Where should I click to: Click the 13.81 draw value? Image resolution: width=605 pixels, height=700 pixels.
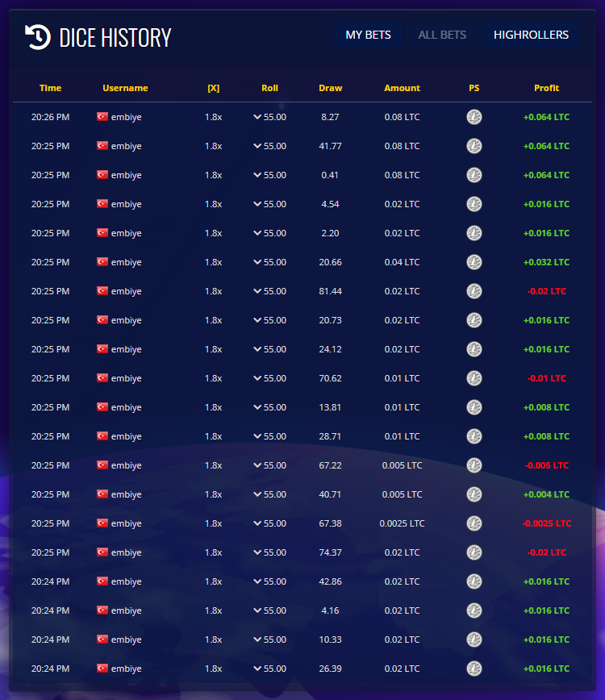click(331, 407)
